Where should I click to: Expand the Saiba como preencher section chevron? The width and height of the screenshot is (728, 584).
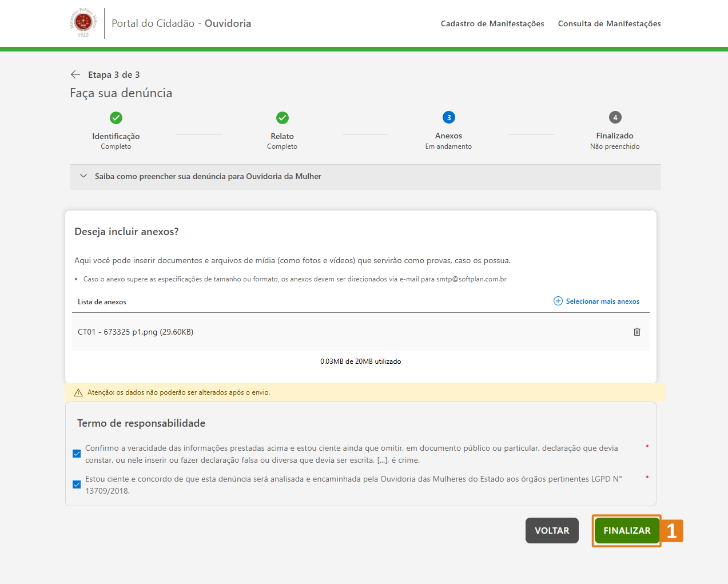pos(83,176)
